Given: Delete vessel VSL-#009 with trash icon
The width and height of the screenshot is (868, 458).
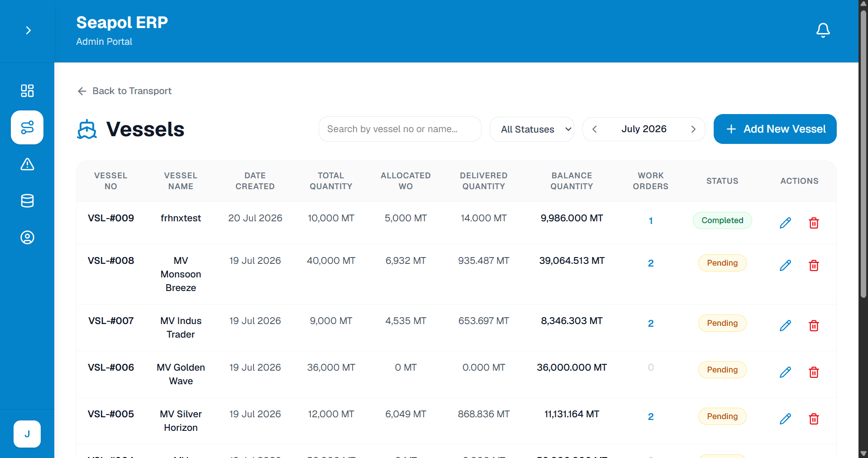Looking at the screenshot, I should [814, 223].
